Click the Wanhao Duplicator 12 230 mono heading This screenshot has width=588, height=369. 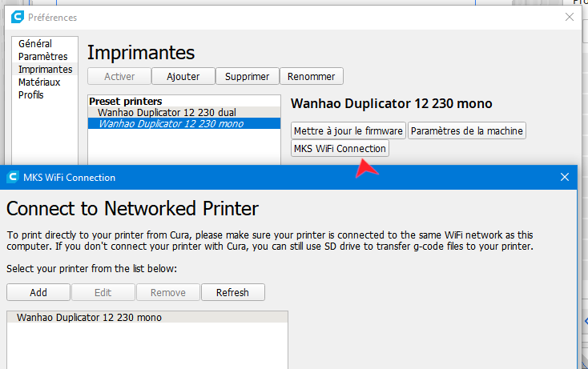coord(391,104)
